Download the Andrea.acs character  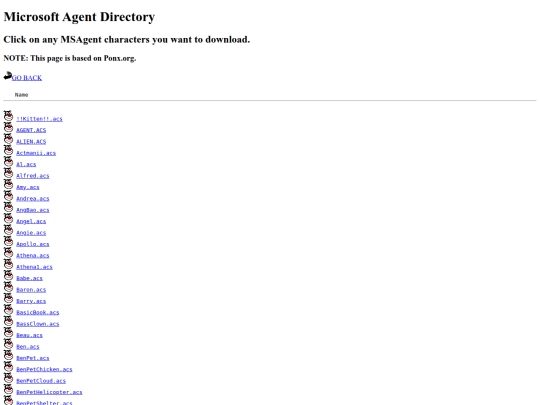click(33, 199)
